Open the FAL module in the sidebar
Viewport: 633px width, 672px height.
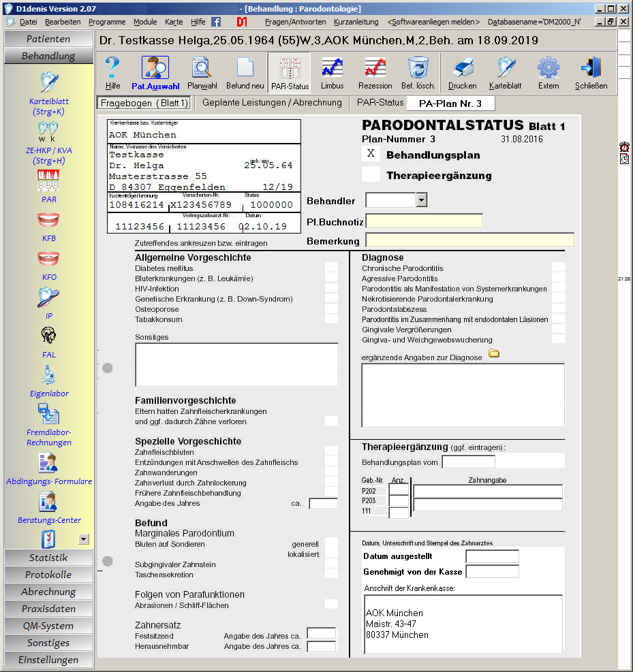pos(49,343)
